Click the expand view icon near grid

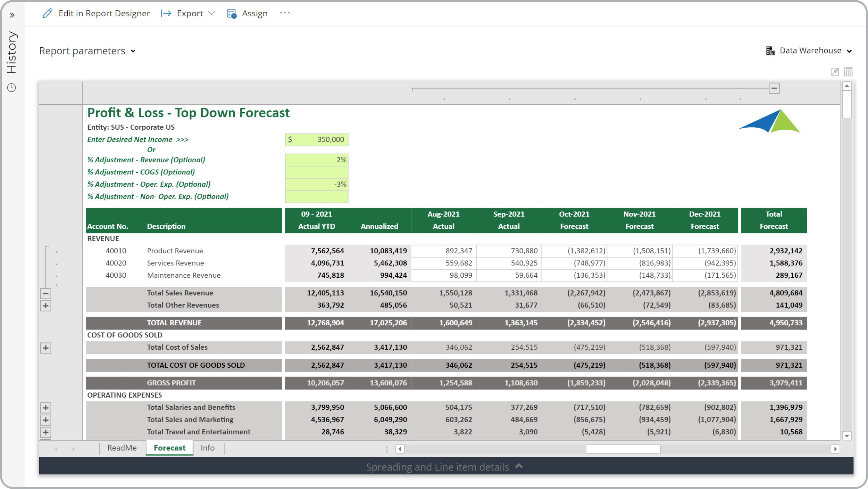coord(835,72)
